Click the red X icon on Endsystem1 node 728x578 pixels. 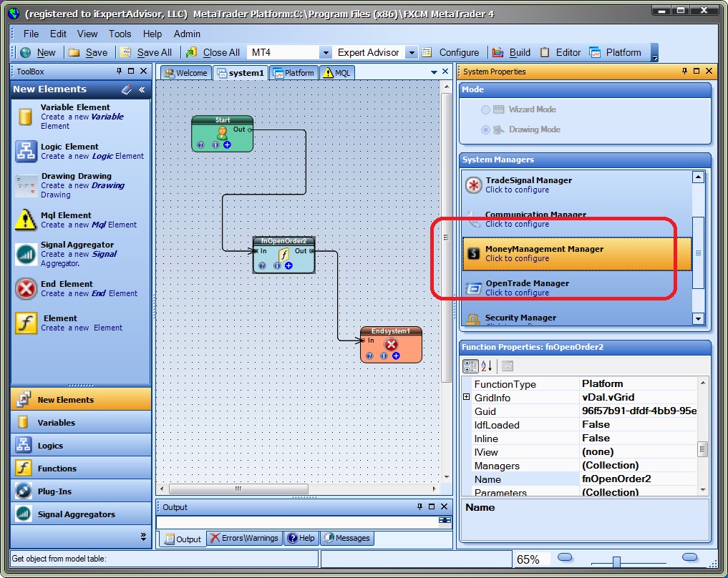(392, 344)
